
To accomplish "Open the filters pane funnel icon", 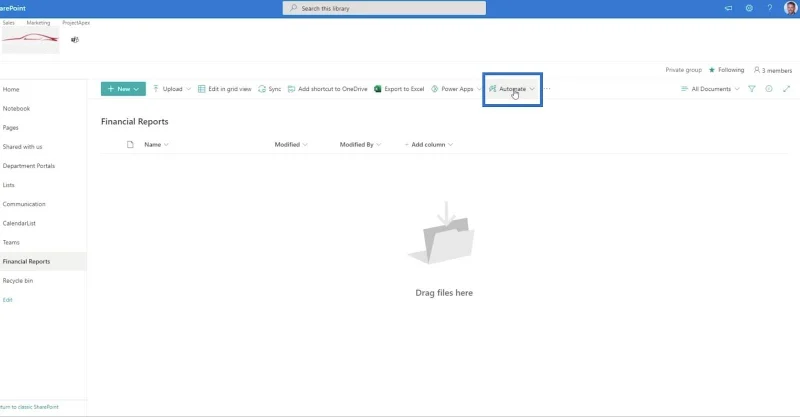I will pos(752,89).
